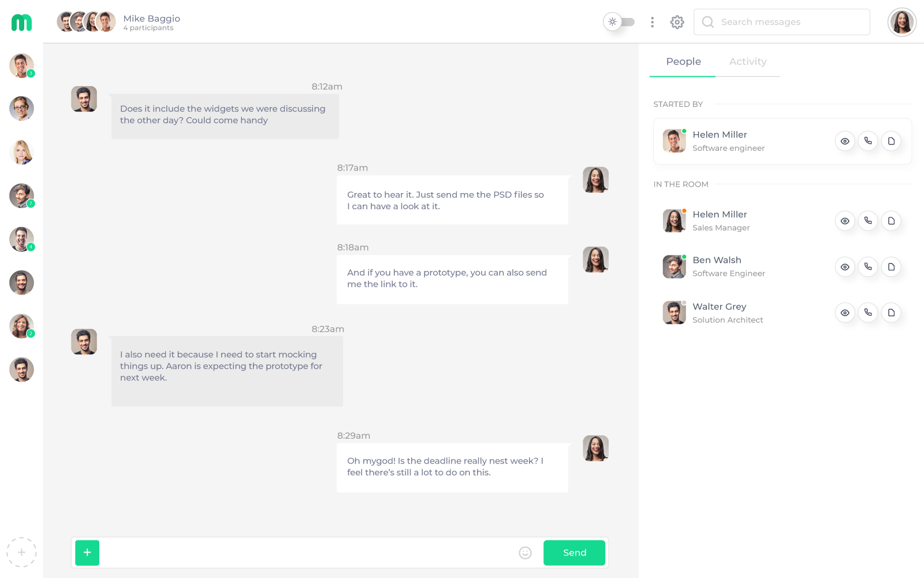Select the People tab
The width and height of the screenshot is (924, 578).
683,61
